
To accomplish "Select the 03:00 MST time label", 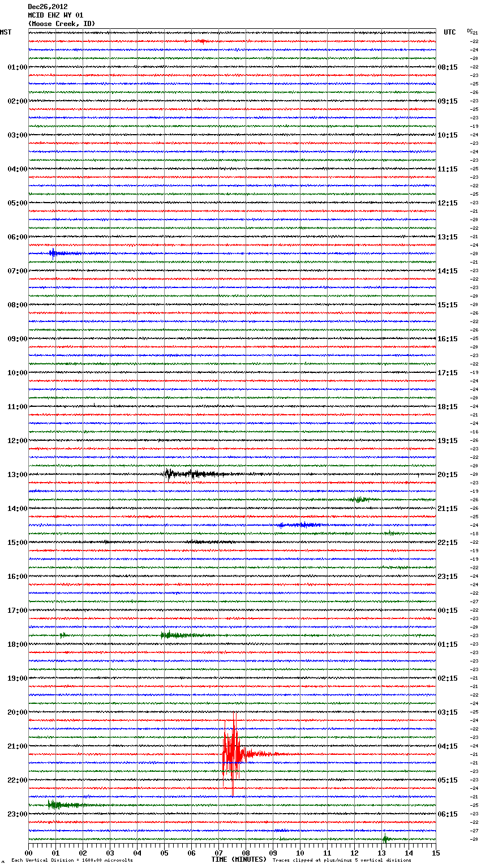I will click(18, 135).
